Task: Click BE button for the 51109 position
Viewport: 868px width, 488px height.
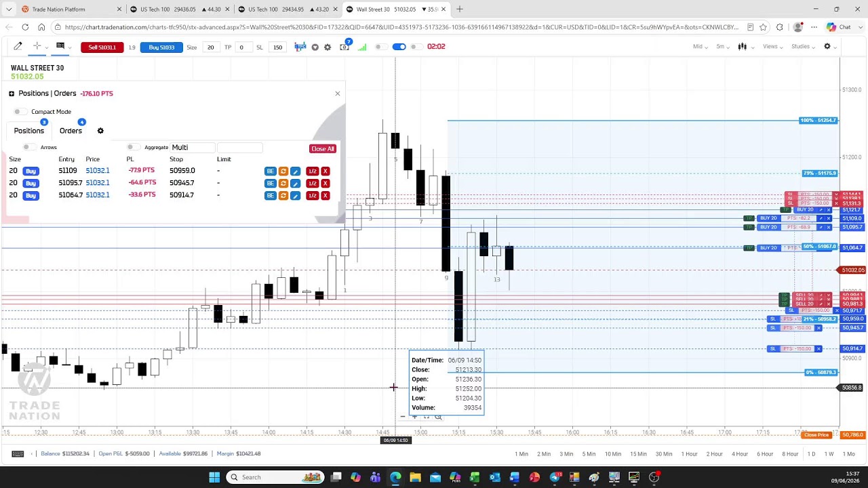Action: click(270, 171)
